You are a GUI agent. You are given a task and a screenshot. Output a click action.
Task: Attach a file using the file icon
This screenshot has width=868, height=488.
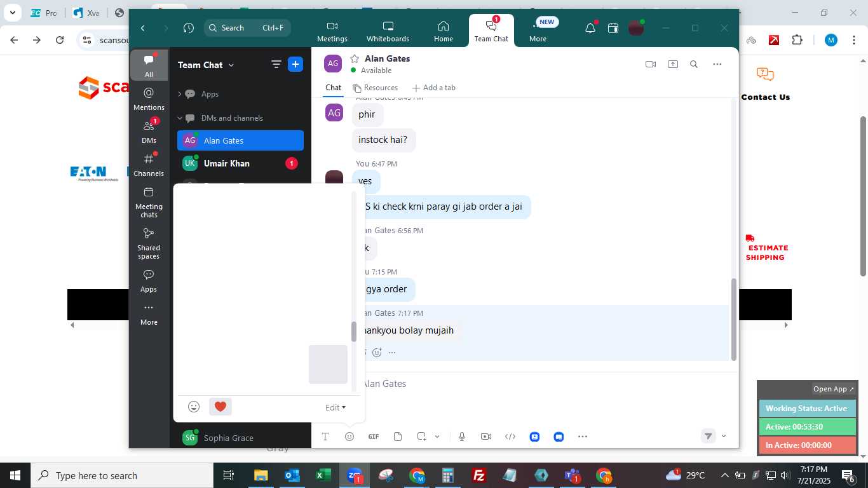(398, 437)
